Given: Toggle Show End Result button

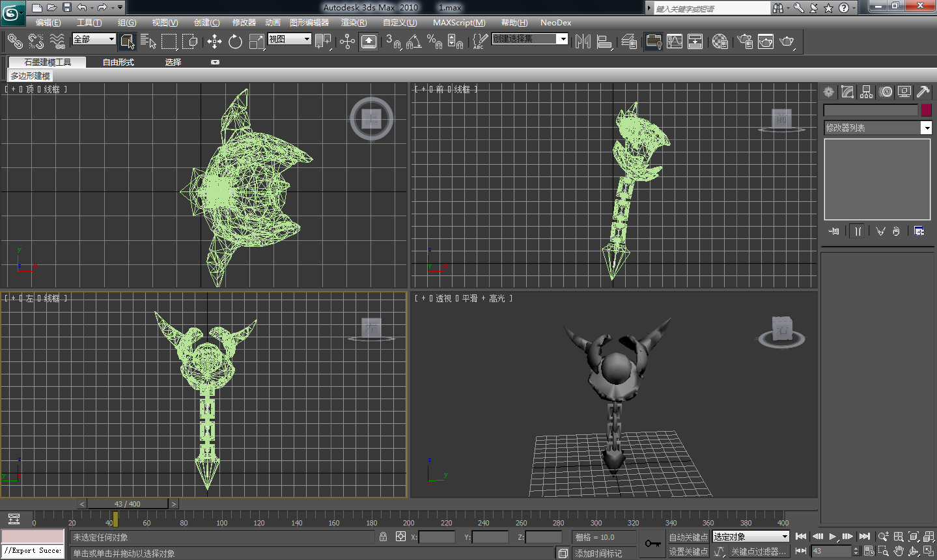Looking at the screenshot, I should (x=858, y=231).
